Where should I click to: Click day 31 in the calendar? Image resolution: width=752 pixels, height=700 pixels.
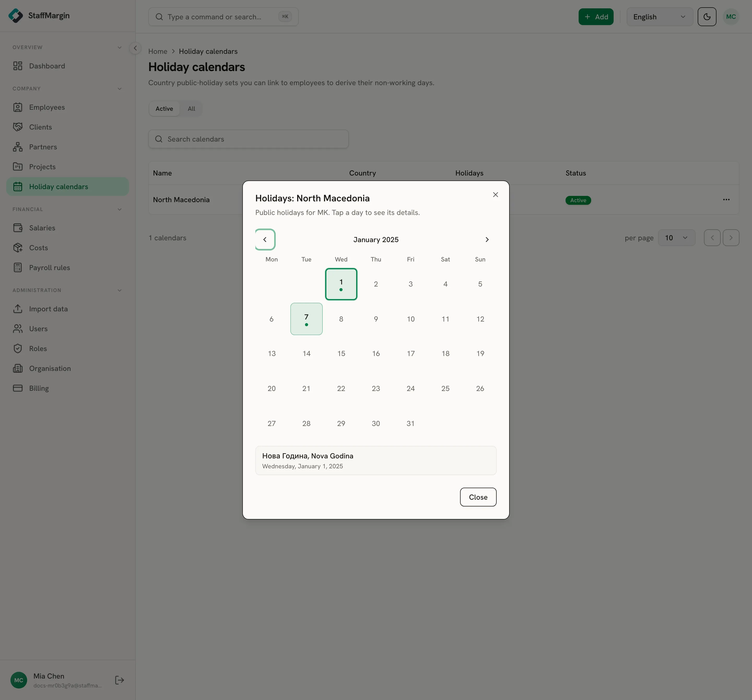coord(410,423)
